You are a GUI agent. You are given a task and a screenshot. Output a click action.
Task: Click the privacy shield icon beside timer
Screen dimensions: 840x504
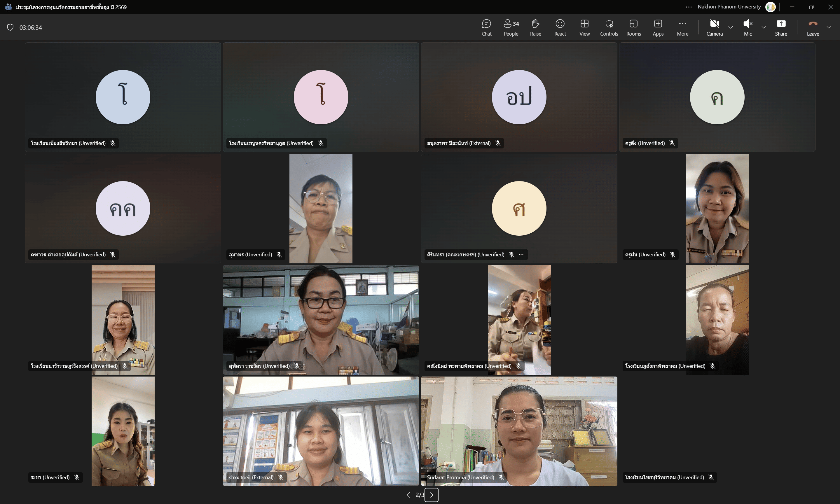tap(10, 27)
